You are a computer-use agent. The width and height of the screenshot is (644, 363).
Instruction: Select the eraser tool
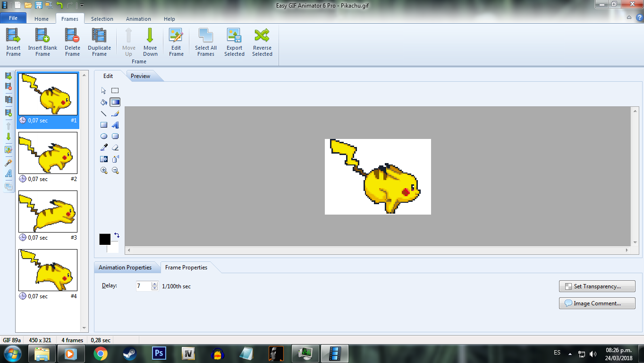pos(115,147)
